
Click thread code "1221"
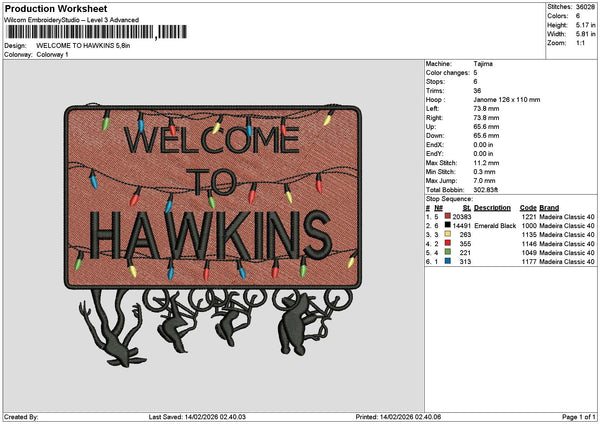pyautogui.click(x=529, y=217)
